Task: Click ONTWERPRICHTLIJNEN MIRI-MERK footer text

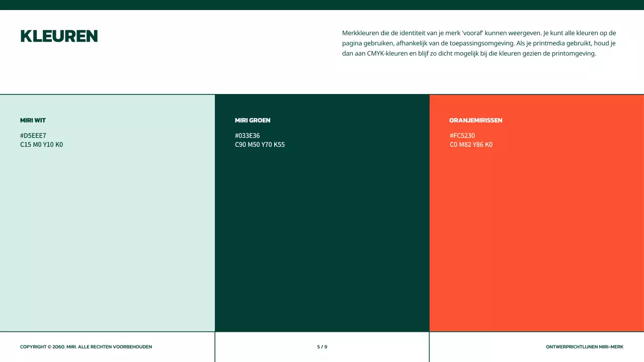Action: pos(585,346)
